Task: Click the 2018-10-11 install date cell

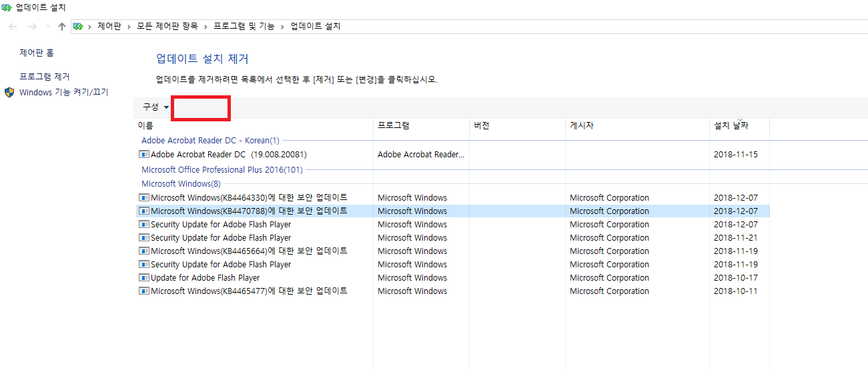Action: tap(736, 291)
